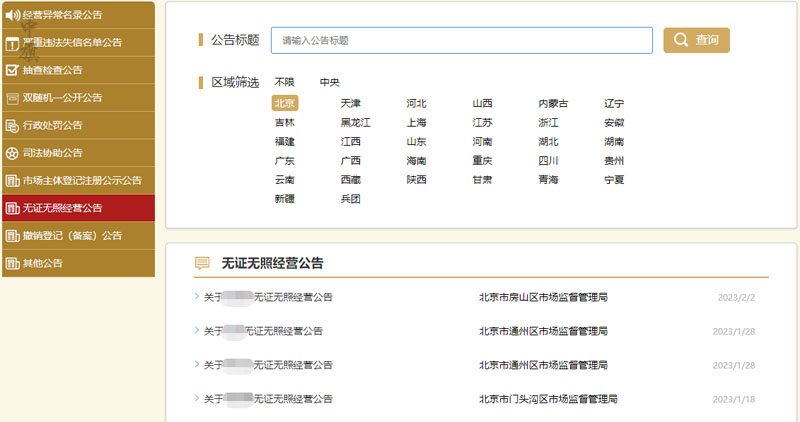Click the checkmark icon beside 抽查检查公告
800x422 pixels.
12,70
